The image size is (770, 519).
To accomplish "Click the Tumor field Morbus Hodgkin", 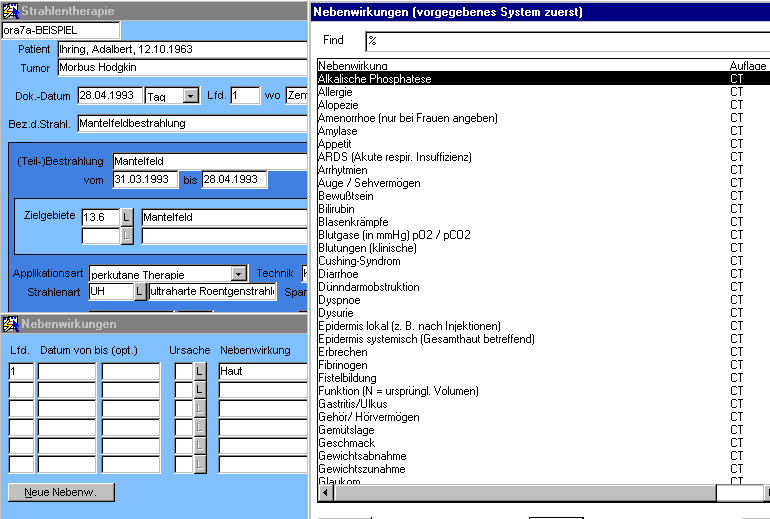I will tap(180, 68).
